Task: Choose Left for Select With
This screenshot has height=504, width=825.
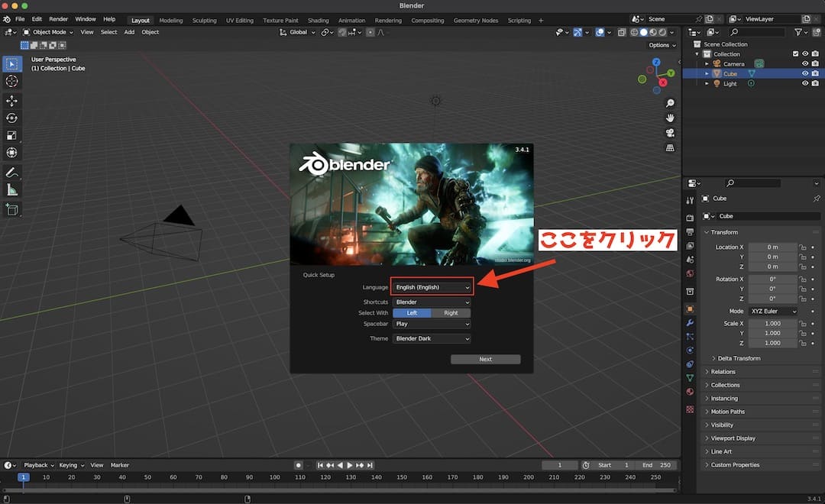Action: pyautogui.click(x=412, y=313)
